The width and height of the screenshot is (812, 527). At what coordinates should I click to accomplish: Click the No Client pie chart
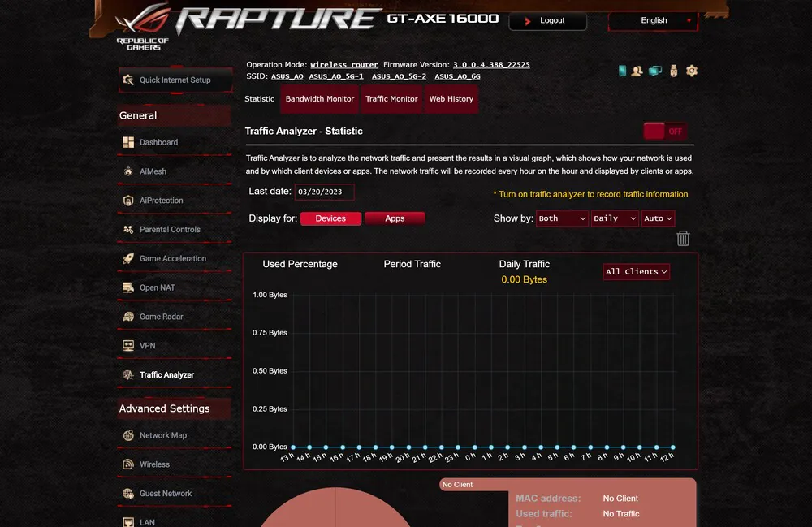click(x=335, y=508)
